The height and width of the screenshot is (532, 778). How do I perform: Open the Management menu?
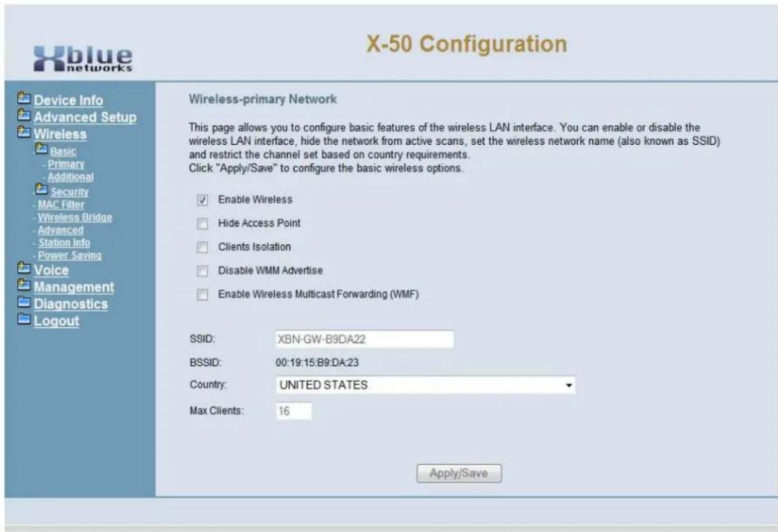pos(74,288)
